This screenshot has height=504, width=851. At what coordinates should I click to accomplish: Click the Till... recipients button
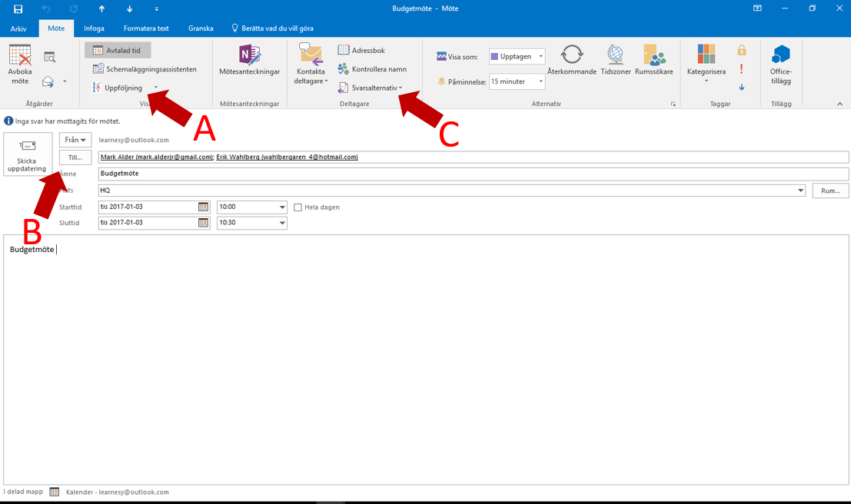click(75, 157)
